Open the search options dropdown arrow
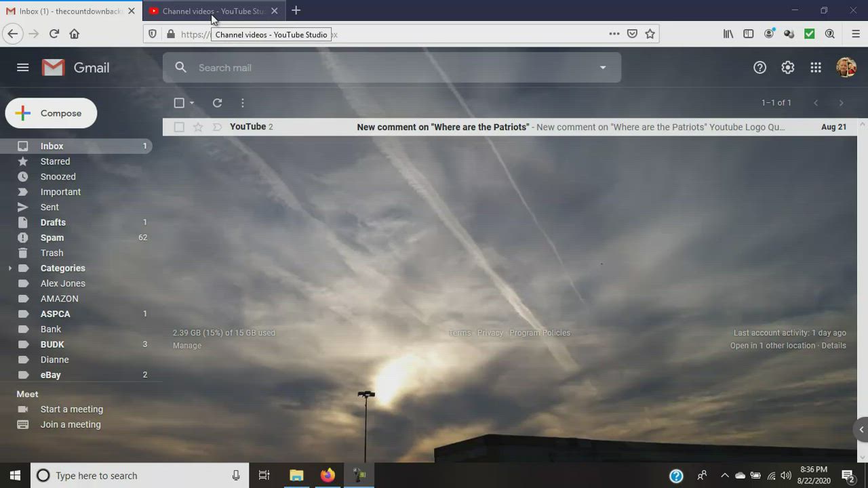This screenshot has height=488, width=868. (x=603, y=68)
